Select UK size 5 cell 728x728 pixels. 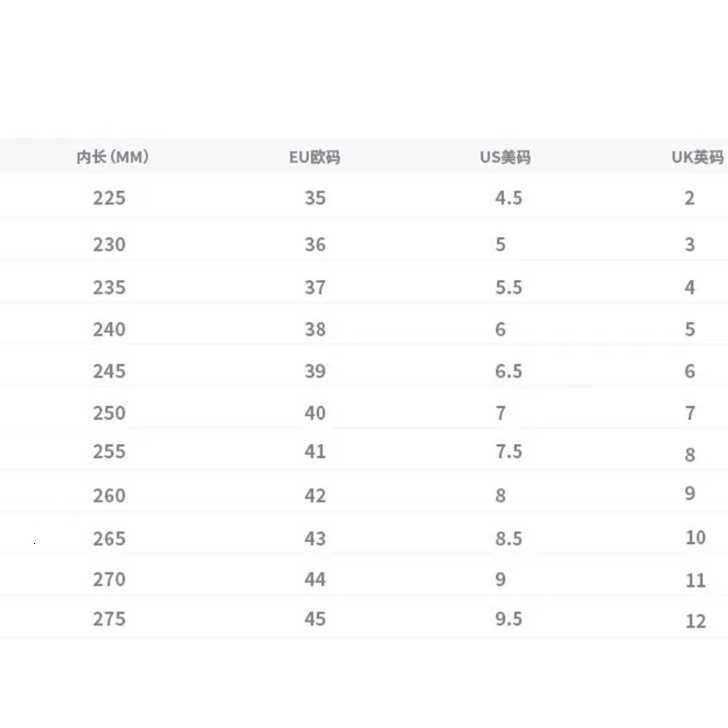point(689,329)
